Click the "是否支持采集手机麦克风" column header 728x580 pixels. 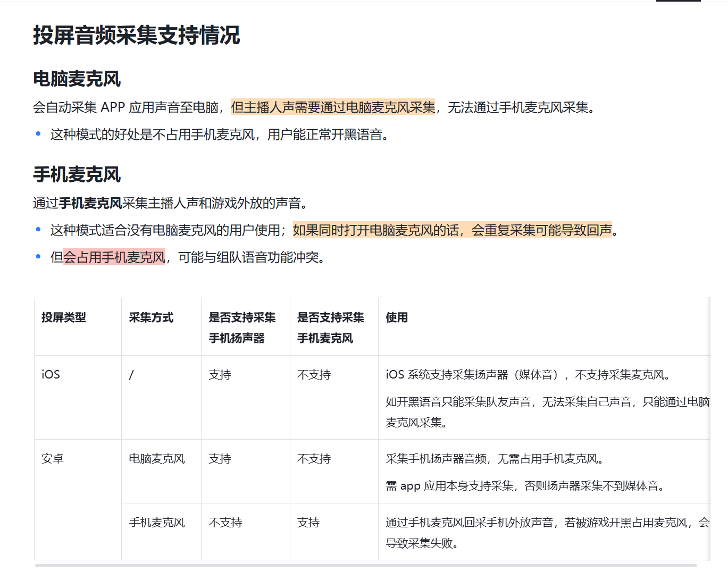[330, 327]
